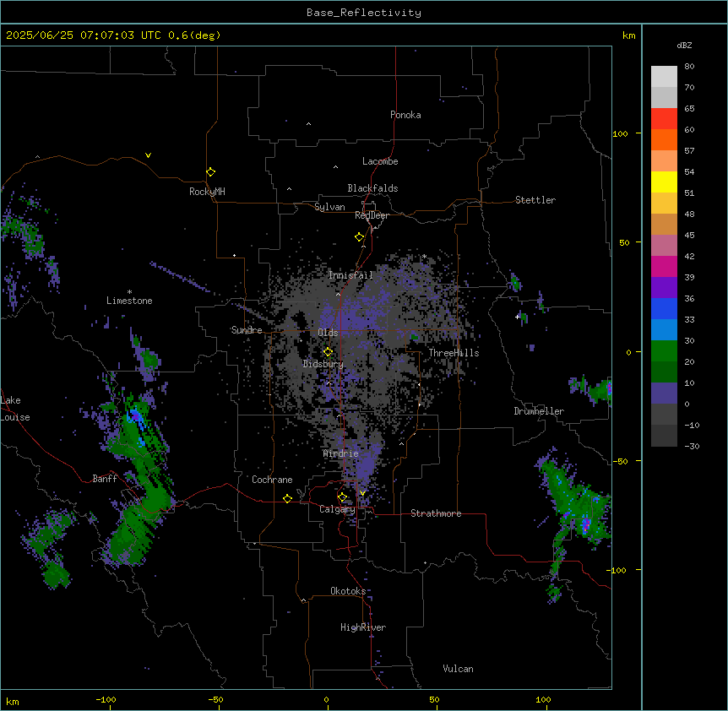Click the 0 tick on bottom km axis
The image size is (728, 711).
pyautogui.click(x=326, y=699)
